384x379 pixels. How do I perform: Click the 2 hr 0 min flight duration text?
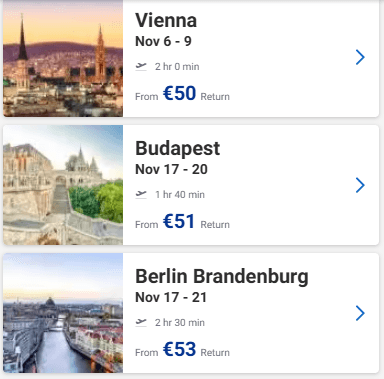tap(177, 67)
